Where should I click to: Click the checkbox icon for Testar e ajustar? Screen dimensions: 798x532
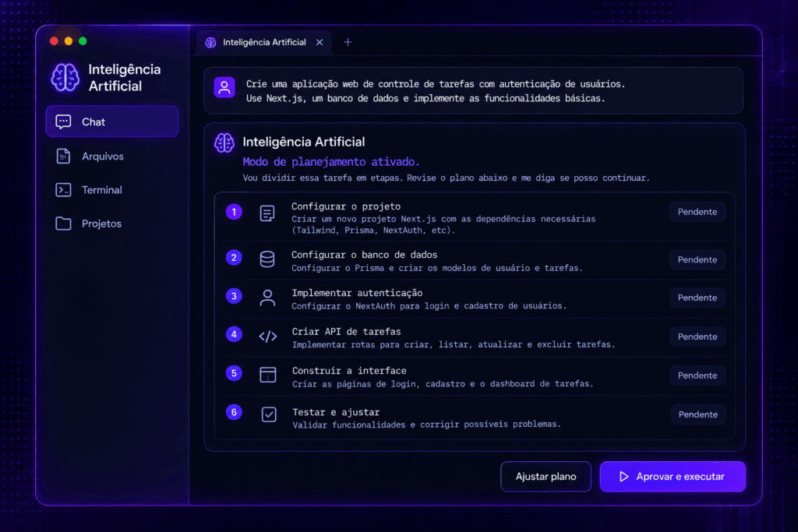[269, 414]
